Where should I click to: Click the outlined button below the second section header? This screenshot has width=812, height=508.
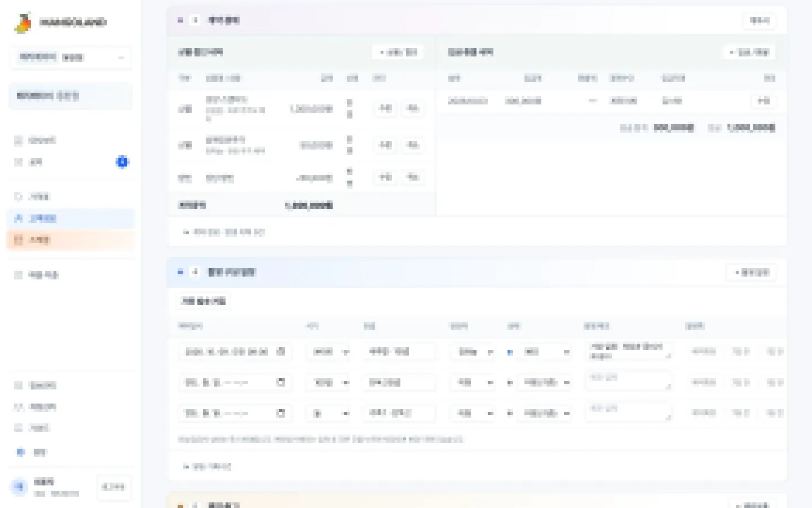[x=204, y=301]
